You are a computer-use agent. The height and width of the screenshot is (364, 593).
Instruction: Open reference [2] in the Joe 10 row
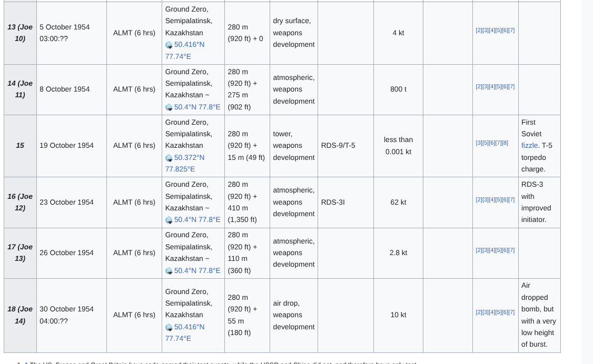point(479,31)
